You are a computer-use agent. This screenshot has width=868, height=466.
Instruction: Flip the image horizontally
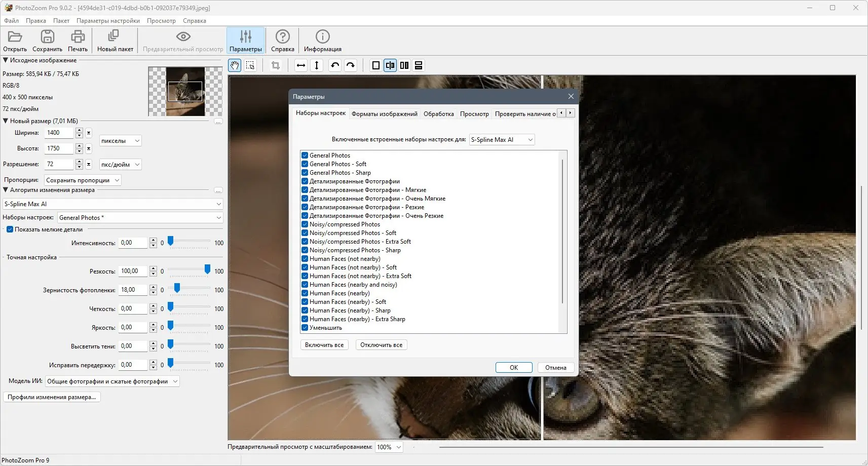pos(301,65)
